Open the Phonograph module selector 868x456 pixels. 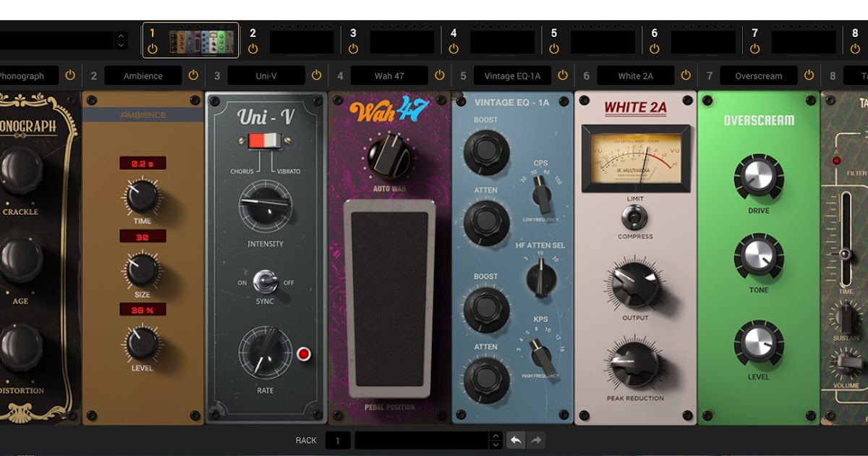click(29, 76)
